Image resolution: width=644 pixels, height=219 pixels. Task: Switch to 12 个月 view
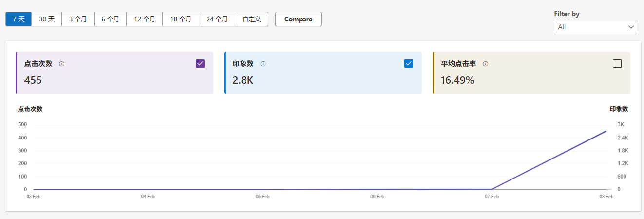pos(145,19)
